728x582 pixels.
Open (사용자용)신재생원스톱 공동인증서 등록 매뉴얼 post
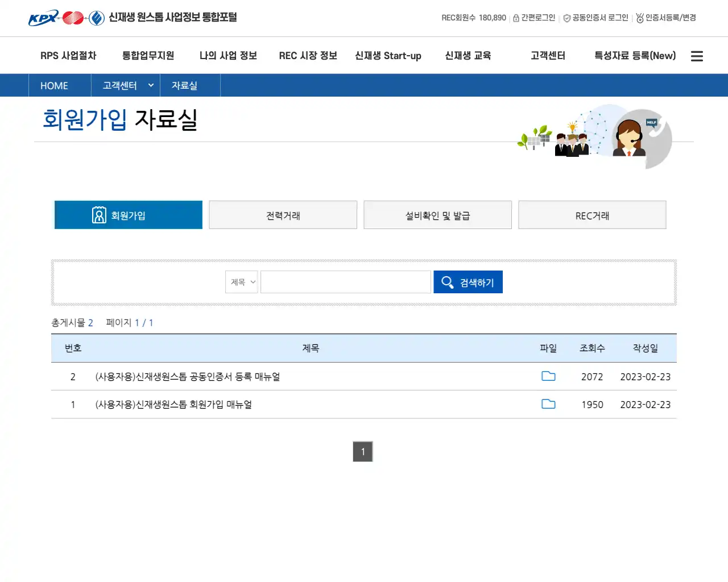tap(188, 376)
